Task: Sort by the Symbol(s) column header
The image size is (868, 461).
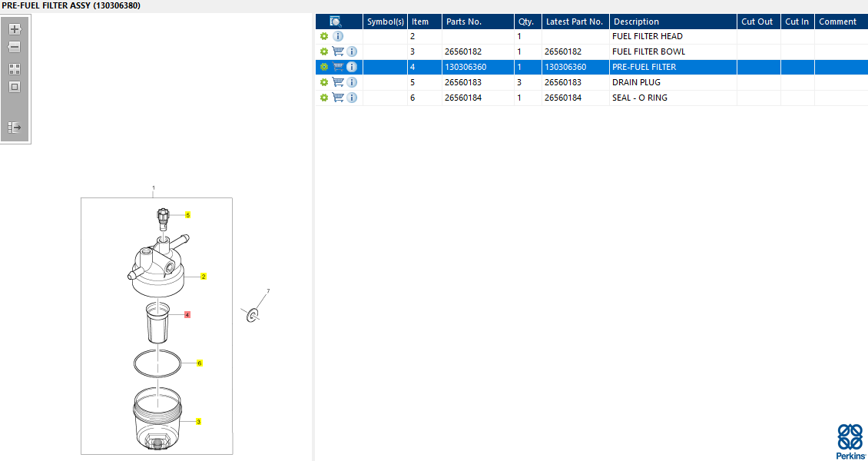Action: pyautogui.click(x=386, y=22)
